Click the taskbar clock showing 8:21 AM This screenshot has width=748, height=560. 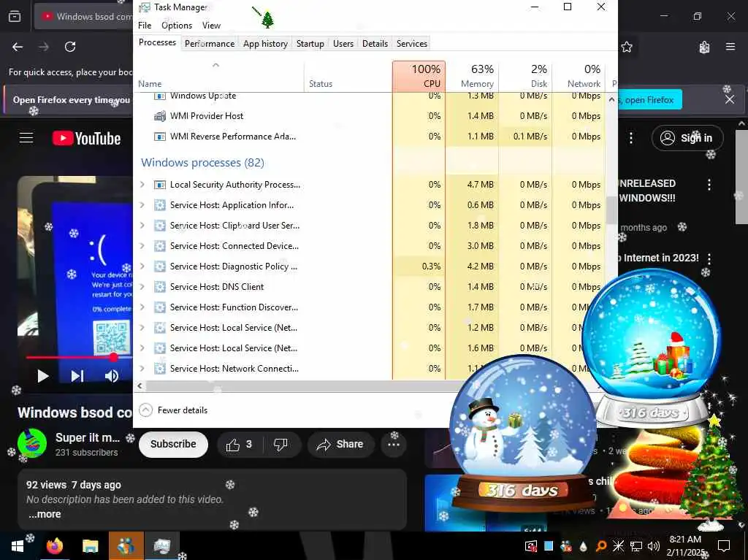(x=685, y=545)
